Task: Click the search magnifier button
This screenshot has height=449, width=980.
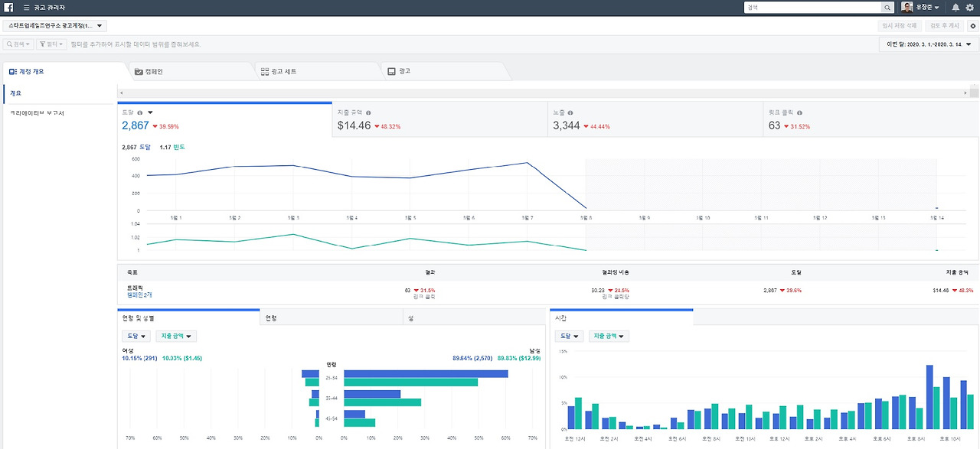Action: pos(887,7)
